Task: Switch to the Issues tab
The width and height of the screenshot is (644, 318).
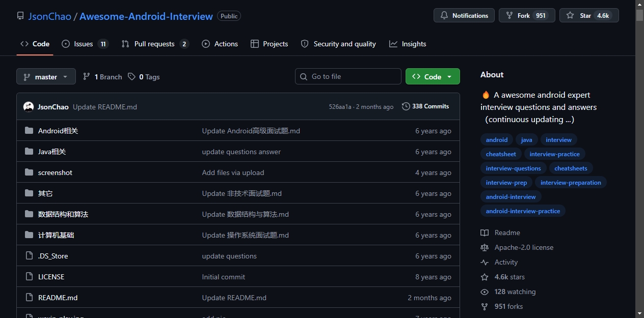Action: click(x=85, y=44)
